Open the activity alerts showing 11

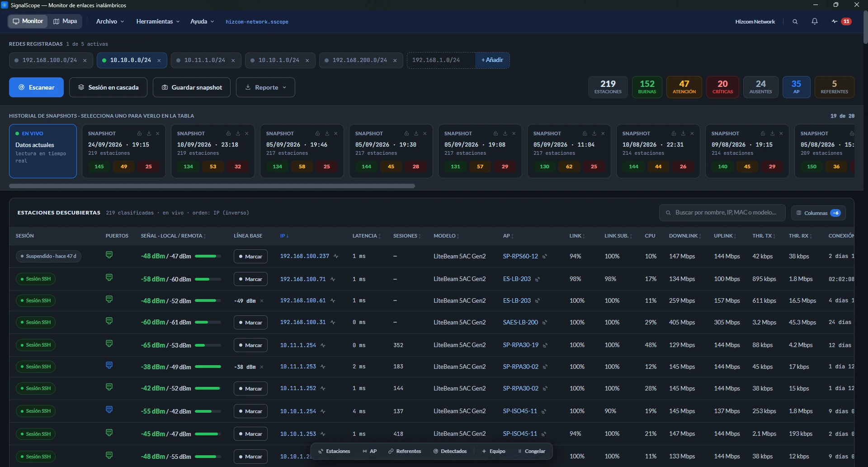(841, 22)
